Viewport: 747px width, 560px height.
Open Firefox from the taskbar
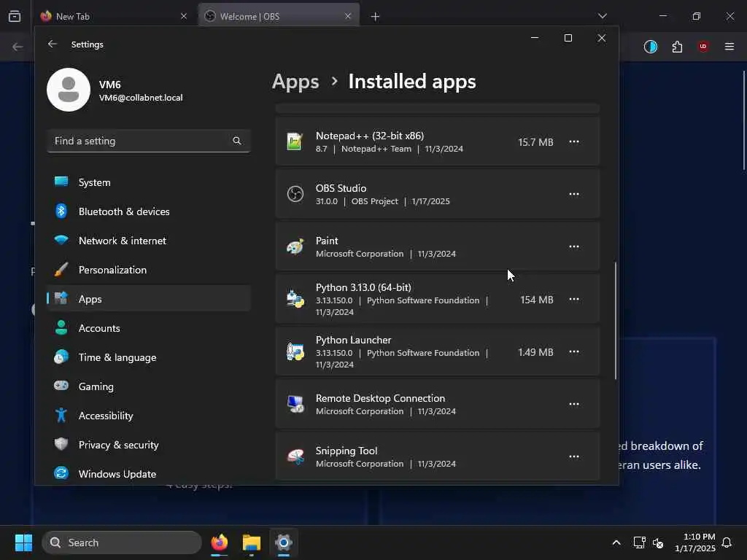(x=219, y=542)
